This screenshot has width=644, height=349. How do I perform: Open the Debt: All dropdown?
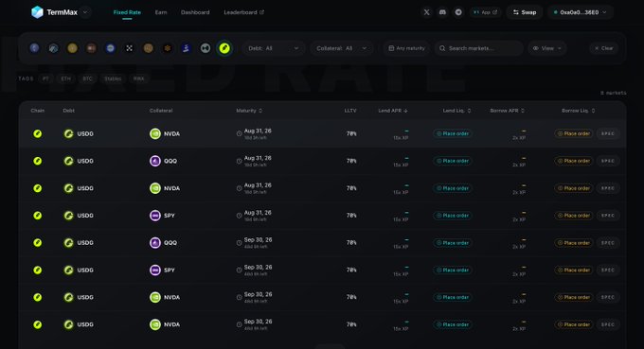click(274, 48)
